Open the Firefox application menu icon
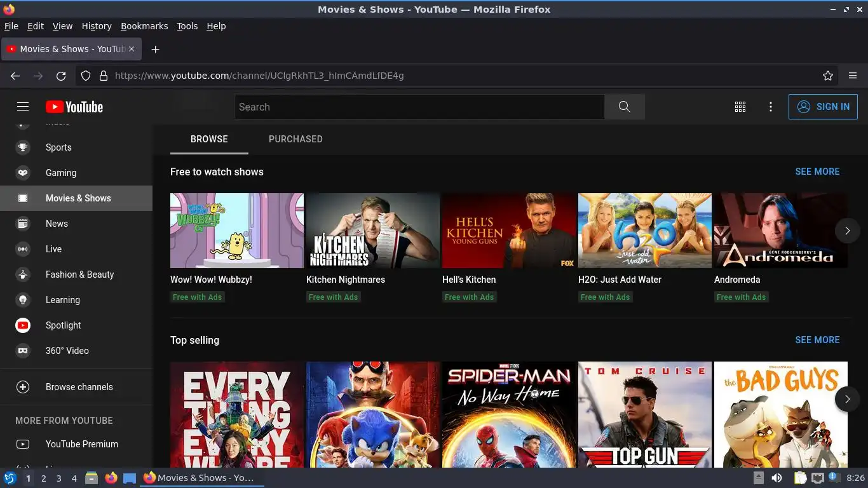This screenshot has width=868, height=488. point(853,76)
